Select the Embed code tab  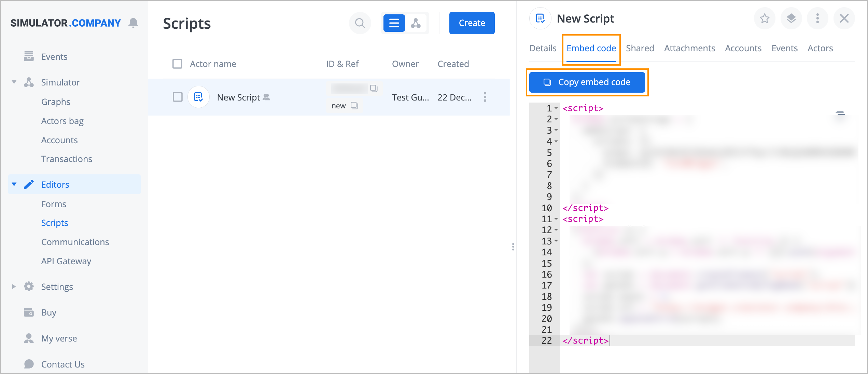pyautogui.click(x=591, y=48)
